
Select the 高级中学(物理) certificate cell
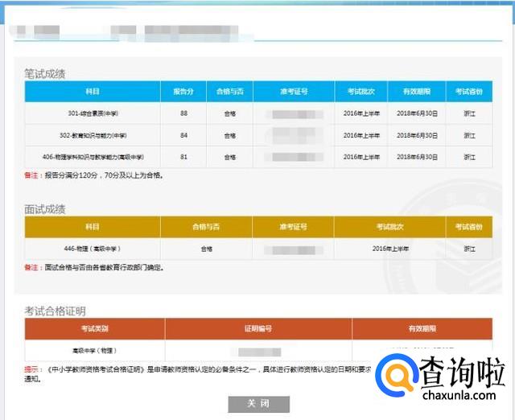[95, 350]
